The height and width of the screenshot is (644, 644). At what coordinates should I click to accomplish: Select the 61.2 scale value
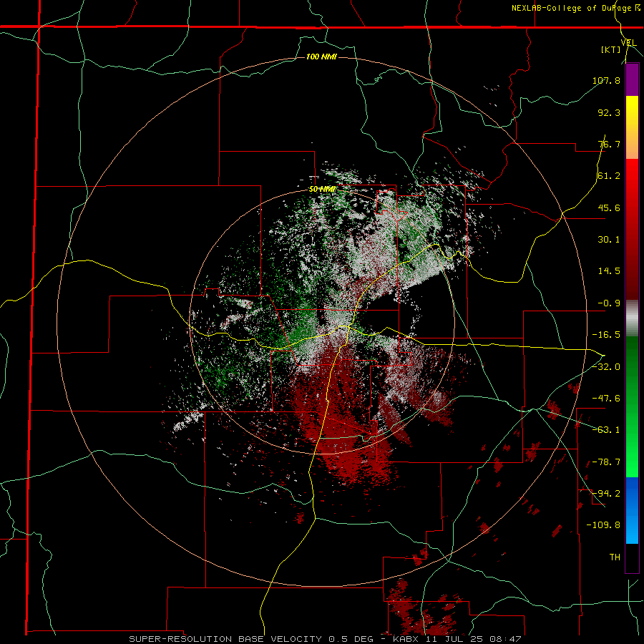[609, 176]
